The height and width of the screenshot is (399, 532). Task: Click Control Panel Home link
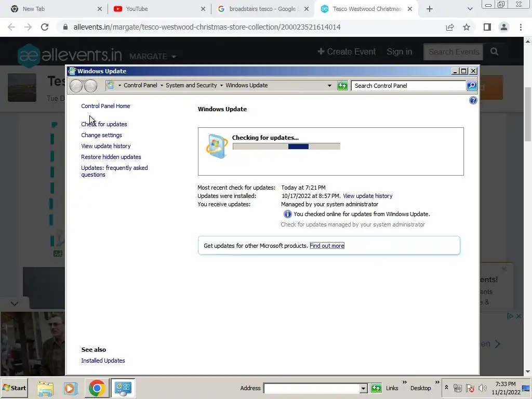[105, 106]
